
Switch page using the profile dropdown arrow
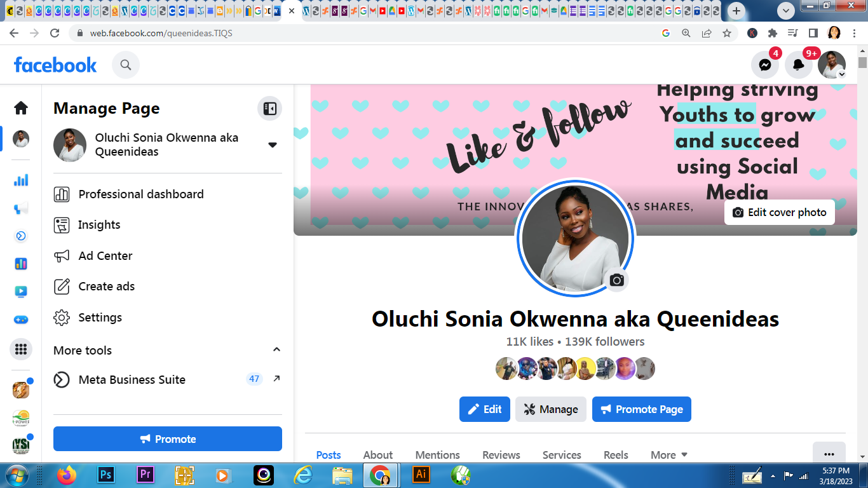point(273,145)
